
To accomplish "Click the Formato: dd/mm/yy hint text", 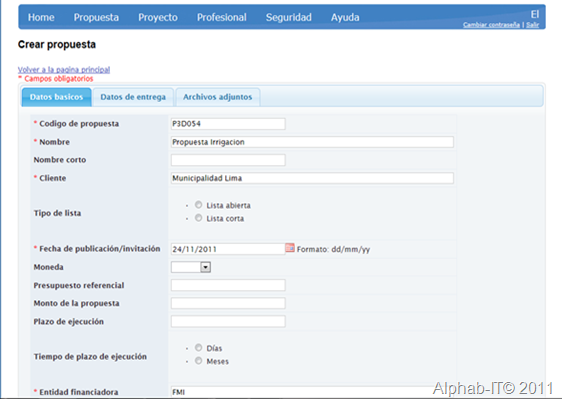I will pos(333,249).
